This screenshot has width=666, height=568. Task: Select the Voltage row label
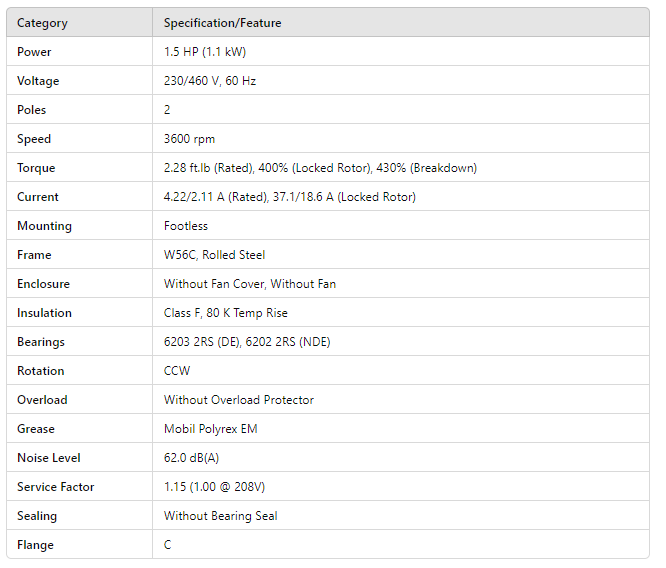tap(38, 81)
